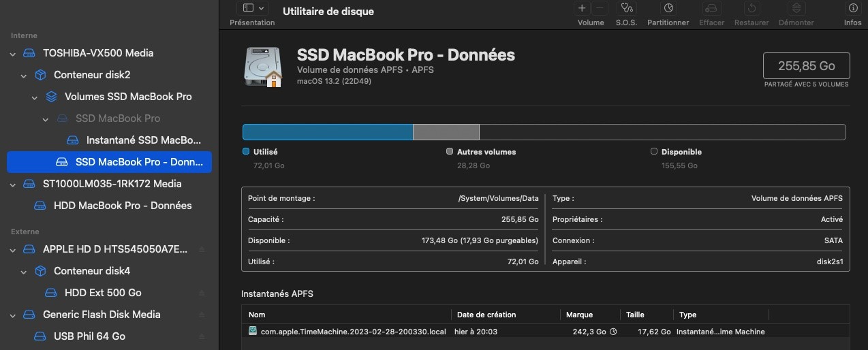Collapse the Volumes SSD MacBook Pro group
Screen dimensions: 868x350
(x=35, y=97)
